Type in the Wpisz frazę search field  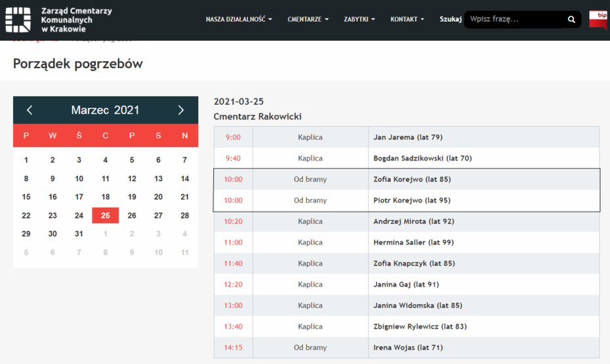click(514, 20)
